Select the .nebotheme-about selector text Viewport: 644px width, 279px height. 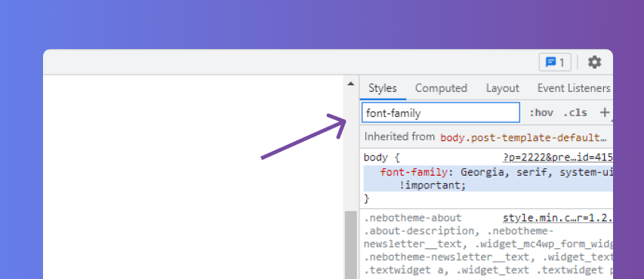pos(412,218)
